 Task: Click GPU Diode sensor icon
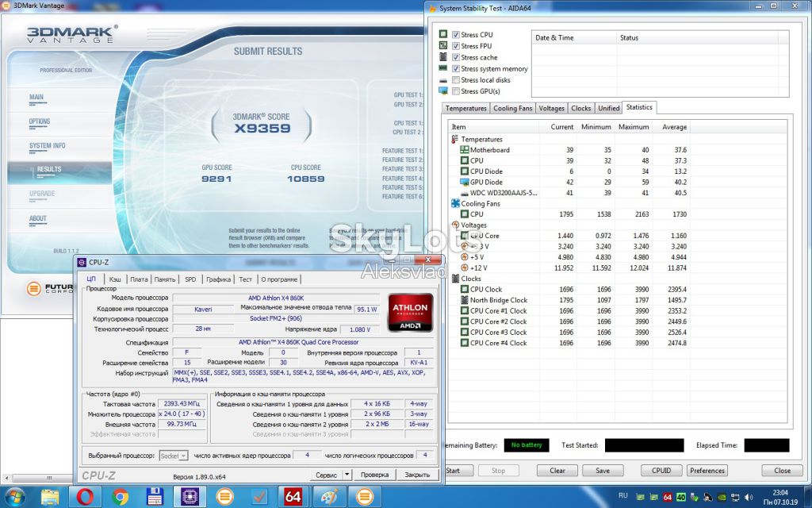pyautogui.click(x=465, y=182)
